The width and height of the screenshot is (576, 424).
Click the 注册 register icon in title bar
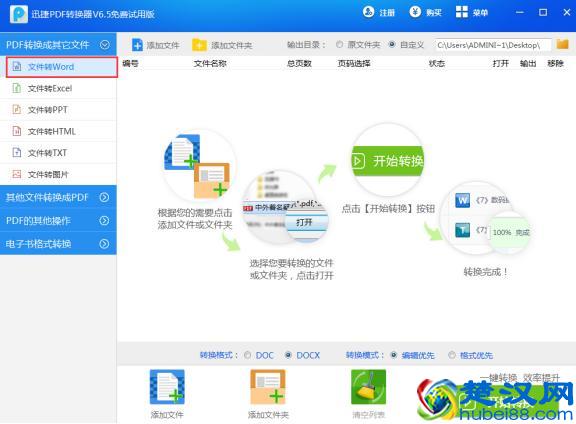tap(368, 12)
